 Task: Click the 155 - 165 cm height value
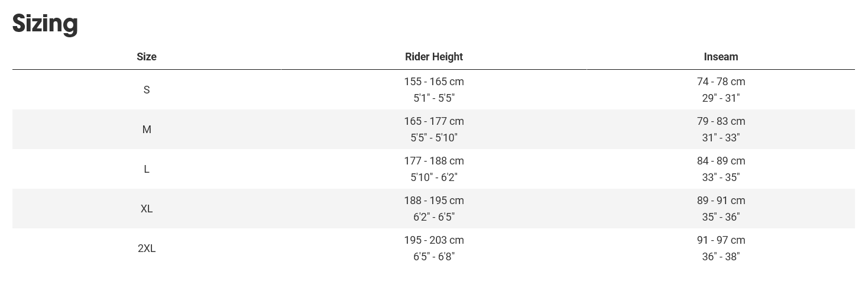(x=433, y=82)
